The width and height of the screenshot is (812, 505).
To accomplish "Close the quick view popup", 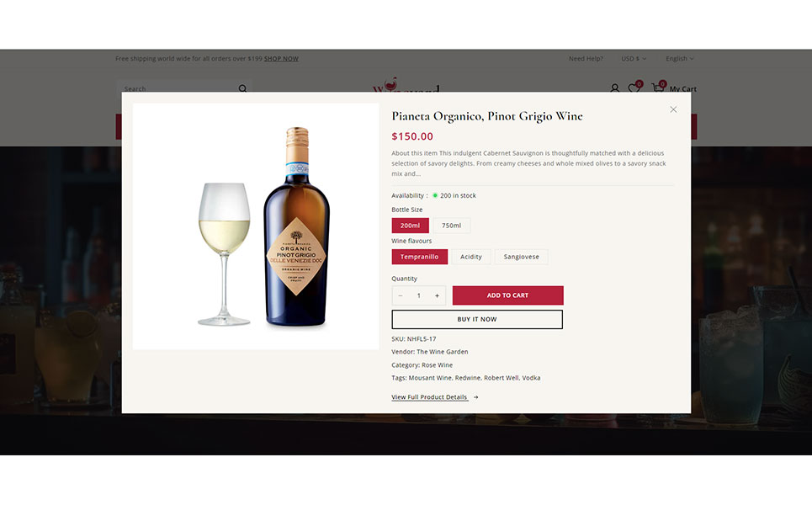I will coord(673,109).
